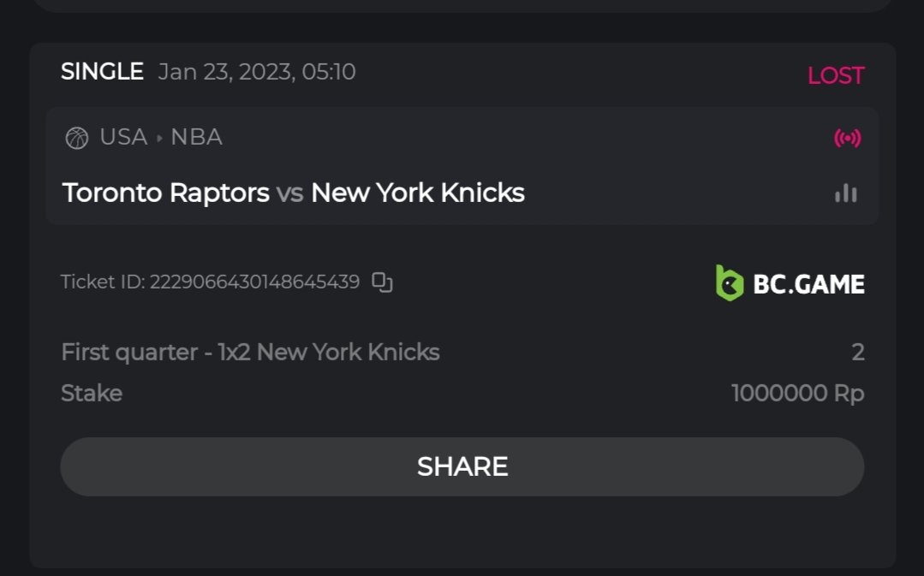Select the Ticket ID number text
The image size is (924, 576).
coord(254,282)
